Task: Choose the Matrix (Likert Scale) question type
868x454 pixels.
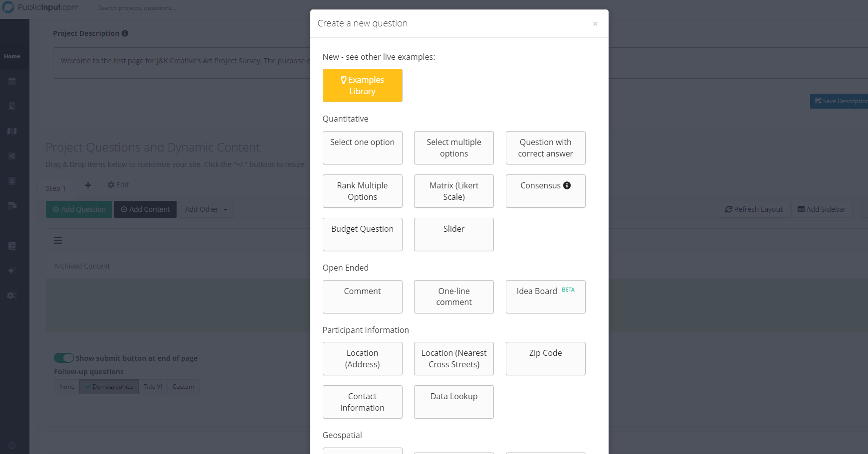Action: 453,191
